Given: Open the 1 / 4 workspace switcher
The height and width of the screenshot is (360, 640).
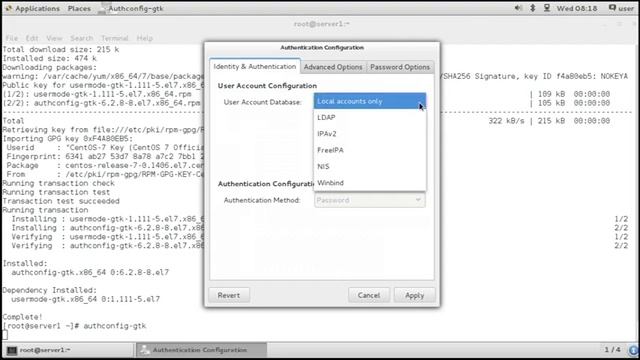Looking at the screenshot, I should tap(612, 350).
